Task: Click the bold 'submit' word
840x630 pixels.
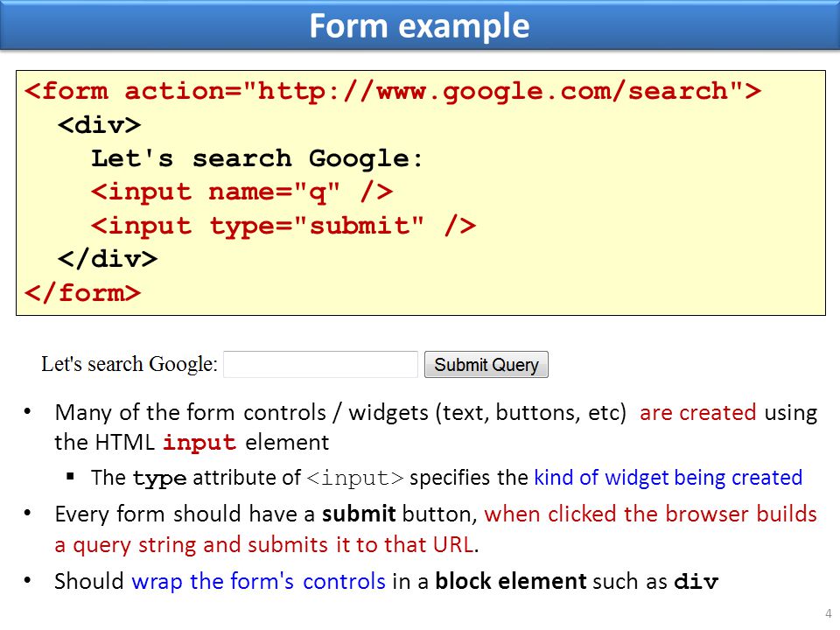Action: 359,514
